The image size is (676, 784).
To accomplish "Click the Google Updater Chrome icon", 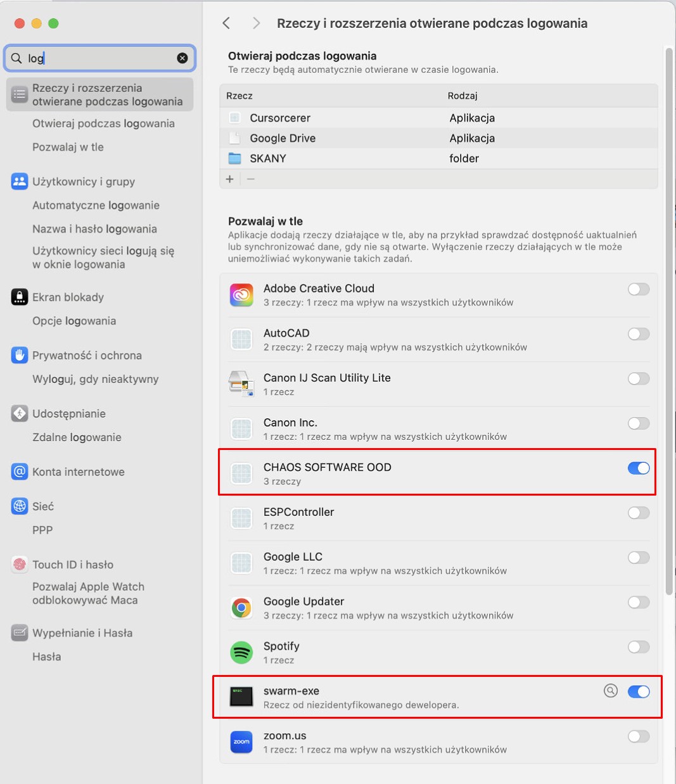I will 241,608.
